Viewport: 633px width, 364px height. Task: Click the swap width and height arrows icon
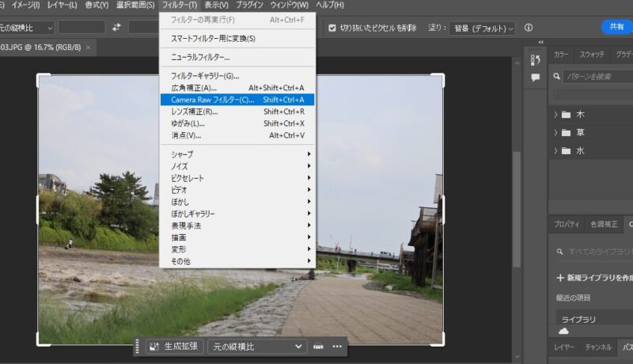click(117, 28)
